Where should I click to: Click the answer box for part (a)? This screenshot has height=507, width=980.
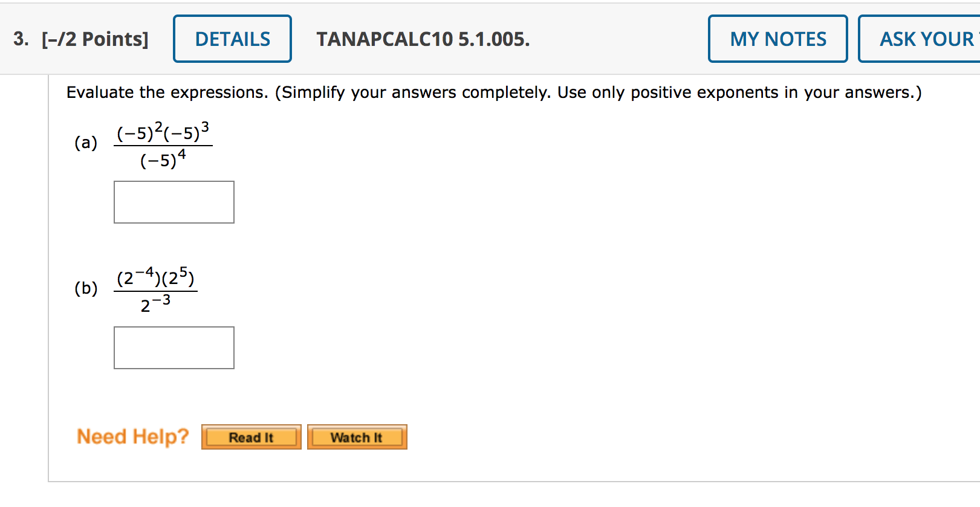tap(174, 202)
